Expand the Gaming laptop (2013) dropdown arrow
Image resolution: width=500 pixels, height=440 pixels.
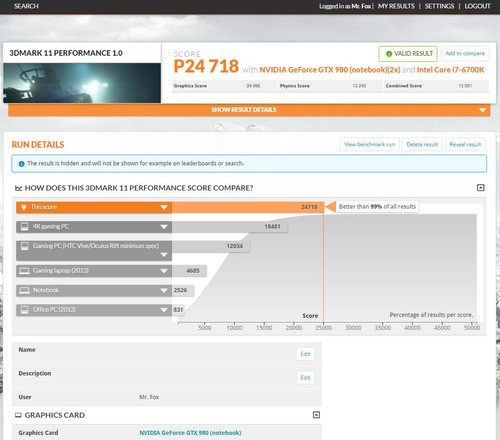point(164,271)
